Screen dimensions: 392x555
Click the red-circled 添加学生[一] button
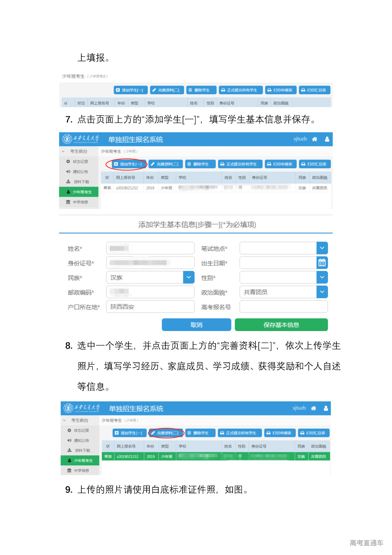(x=128, y=164)
